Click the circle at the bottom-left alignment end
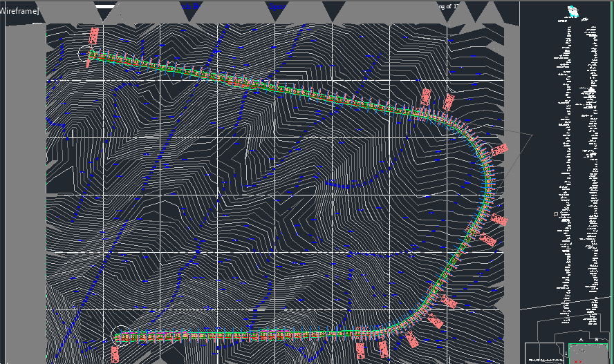 pos(120,335)
